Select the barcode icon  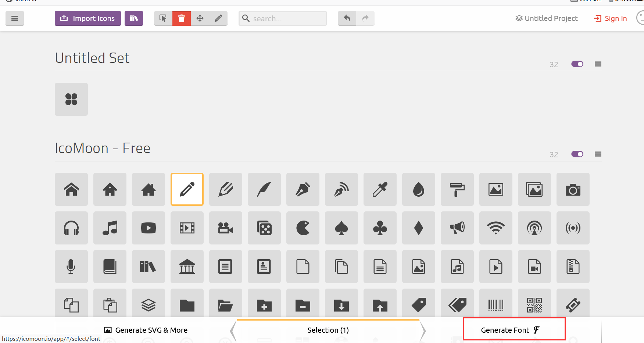[495, 305]
